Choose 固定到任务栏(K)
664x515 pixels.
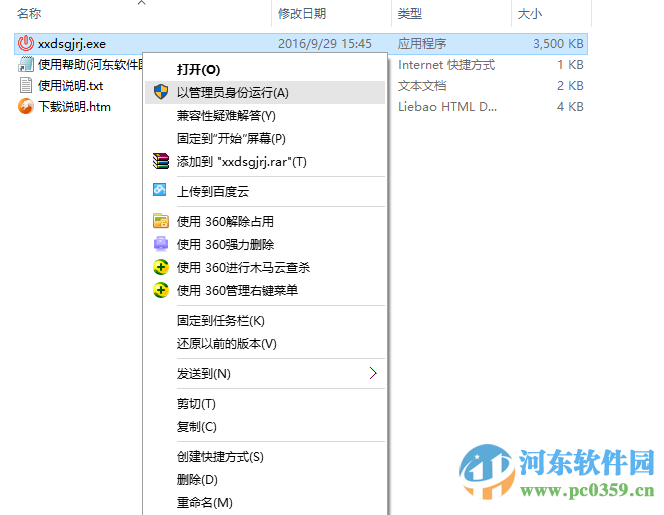tap(265, 321)
